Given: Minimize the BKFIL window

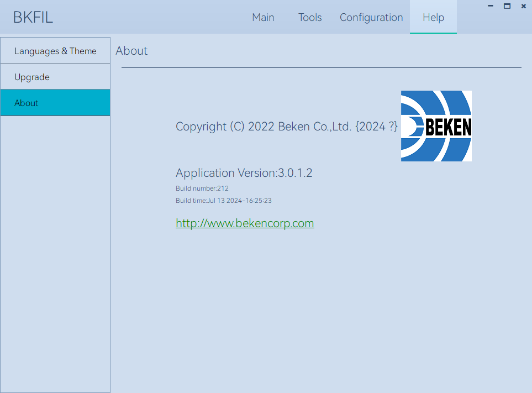Looking at the screenshot, I should coord(490,6).
